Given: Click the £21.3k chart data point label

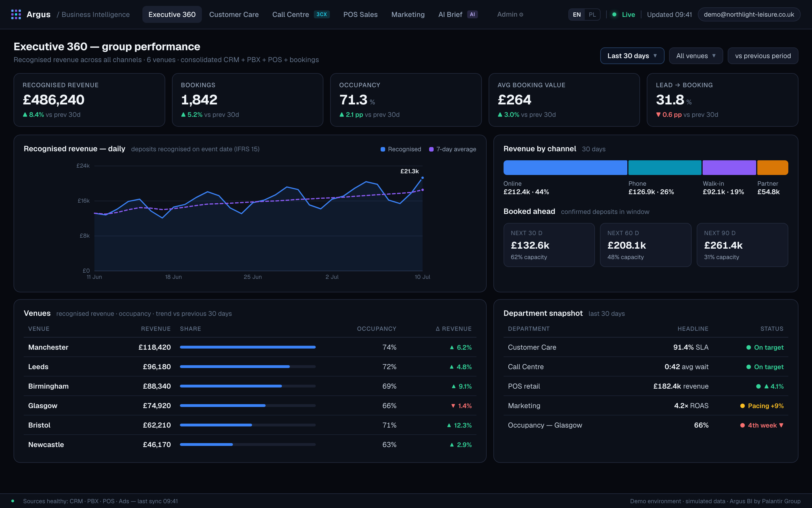Looking at the screenshot, I should (x=409, y=171).
